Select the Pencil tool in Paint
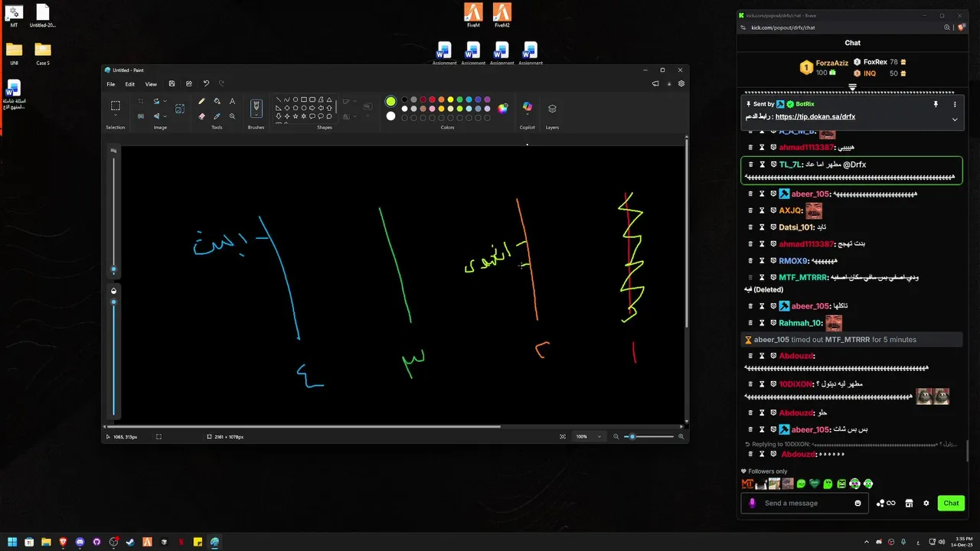 (201, 101)
